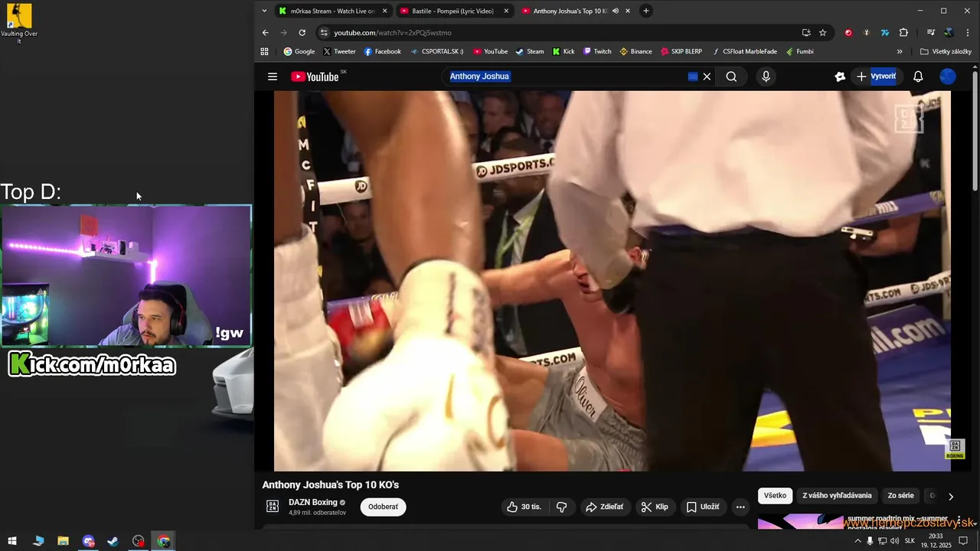Dislike the video with thumbs down
980x551 pixels.
pos(562,507)
